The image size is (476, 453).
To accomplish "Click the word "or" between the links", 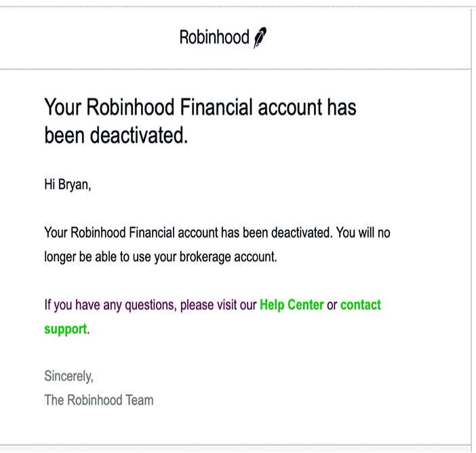I will [x=332, y=305].
